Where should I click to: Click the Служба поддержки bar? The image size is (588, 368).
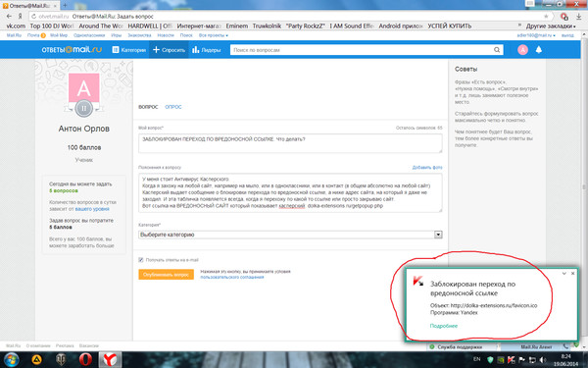pyautogui.click(x=460, y=347)
